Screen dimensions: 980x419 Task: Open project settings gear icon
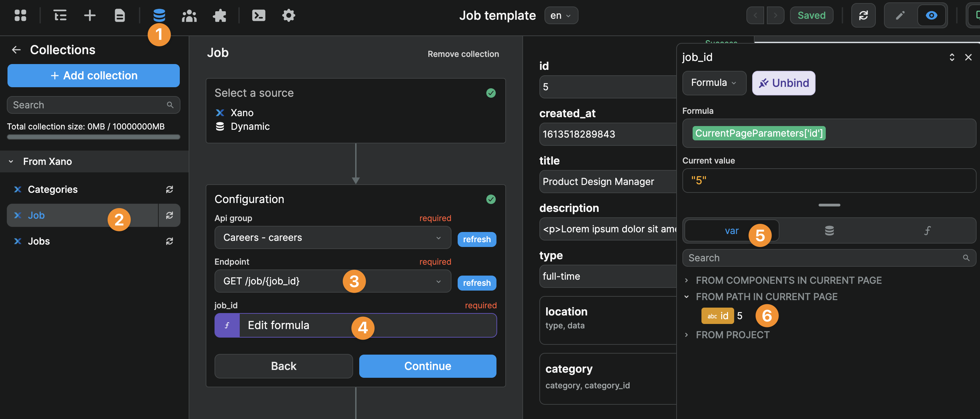pos(288,16)
